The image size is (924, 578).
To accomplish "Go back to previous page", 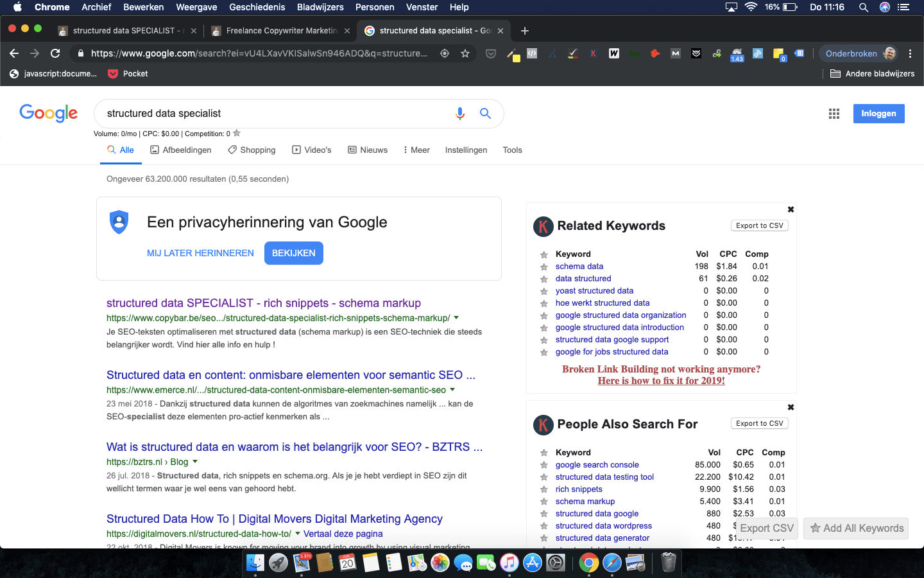I will 14,53.
